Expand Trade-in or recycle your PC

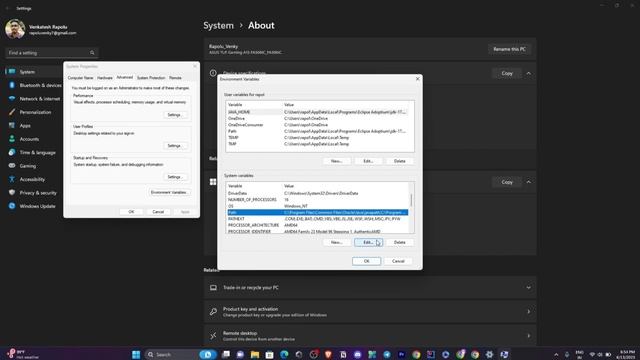point(370,288)
